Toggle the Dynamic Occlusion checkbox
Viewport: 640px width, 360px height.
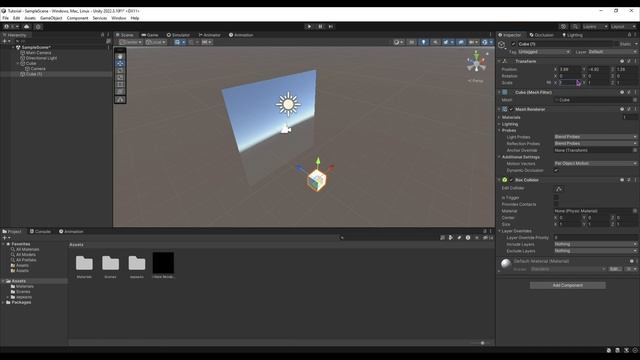(556, 170)
